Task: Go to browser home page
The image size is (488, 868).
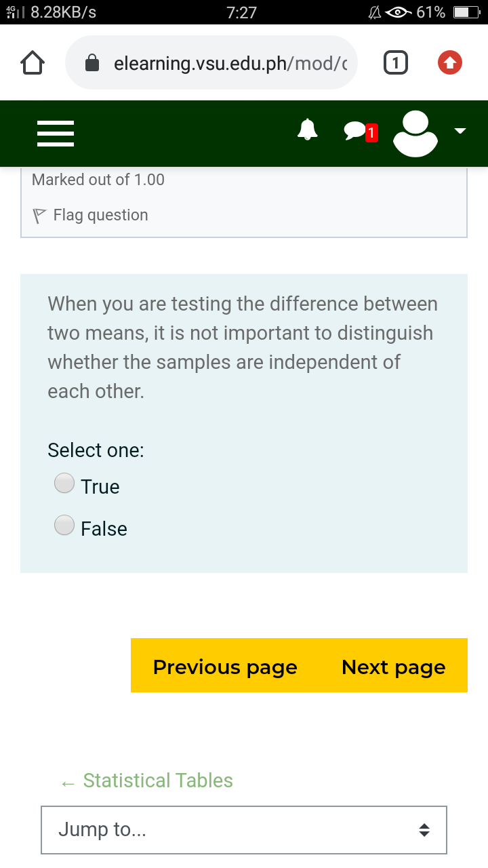Action: 33,63
